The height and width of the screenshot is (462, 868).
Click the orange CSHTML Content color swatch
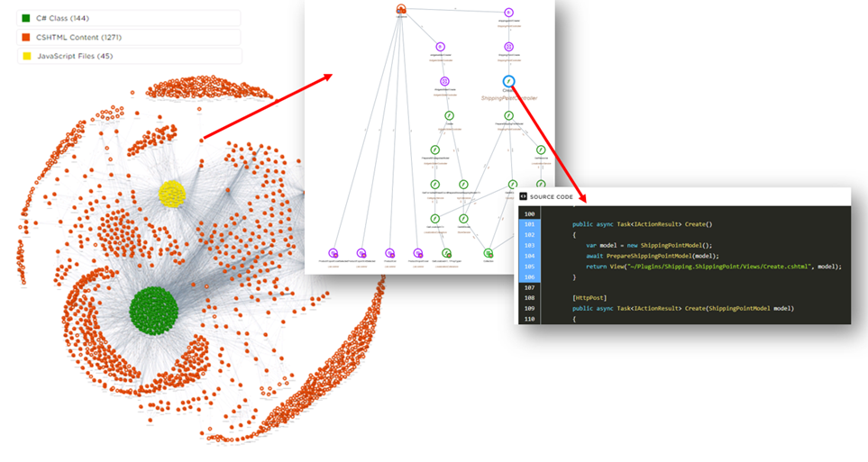click(x=26, y=37)
